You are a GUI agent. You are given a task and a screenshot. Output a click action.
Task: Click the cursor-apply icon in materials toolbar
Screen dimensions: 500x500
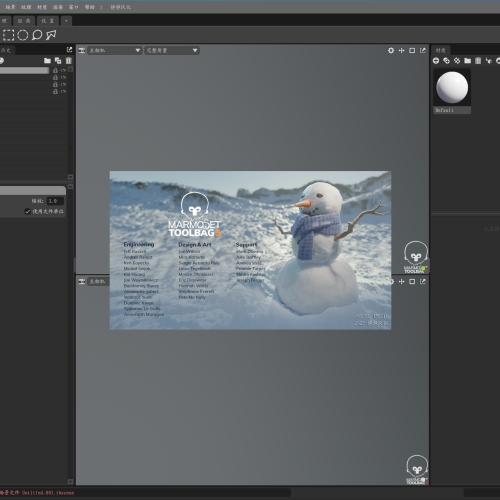pyautogui.click(x=489, y=61)
